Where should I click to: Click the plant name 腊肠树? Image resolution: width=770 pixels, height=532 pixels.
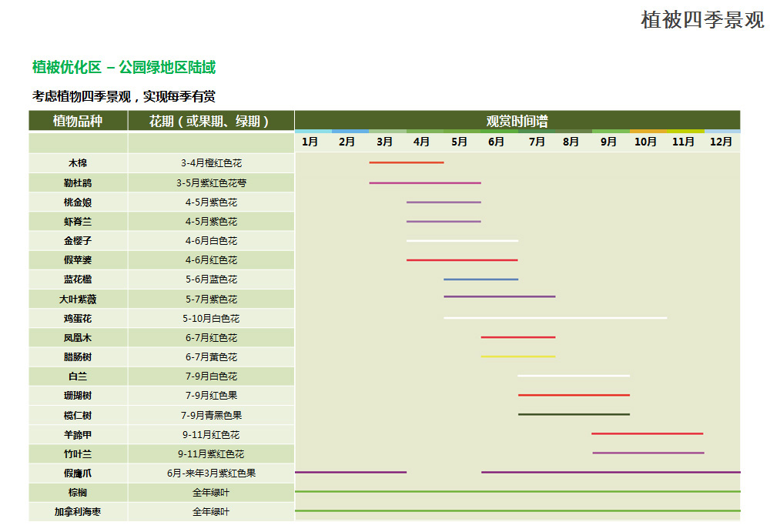coord(78,357)
